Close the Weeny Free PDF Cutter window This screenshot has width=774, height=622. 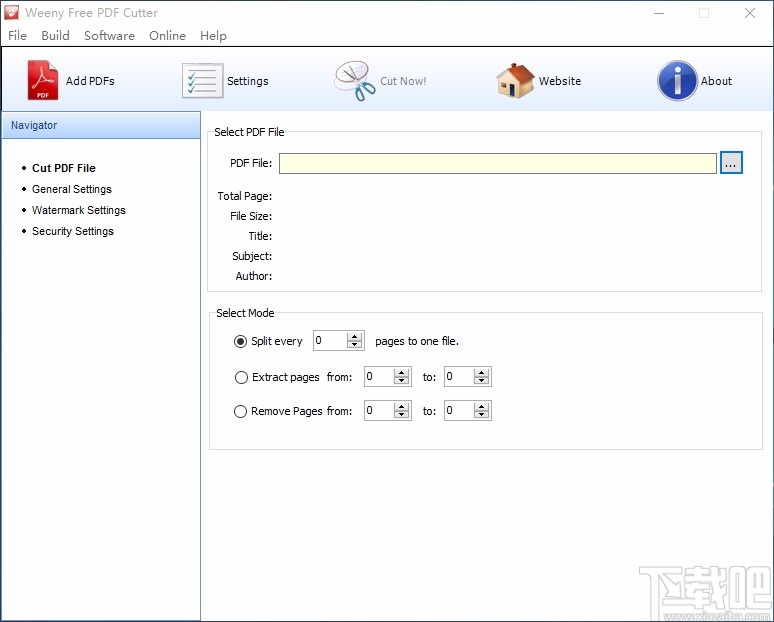pyautogui.click(x=750, y=13)
